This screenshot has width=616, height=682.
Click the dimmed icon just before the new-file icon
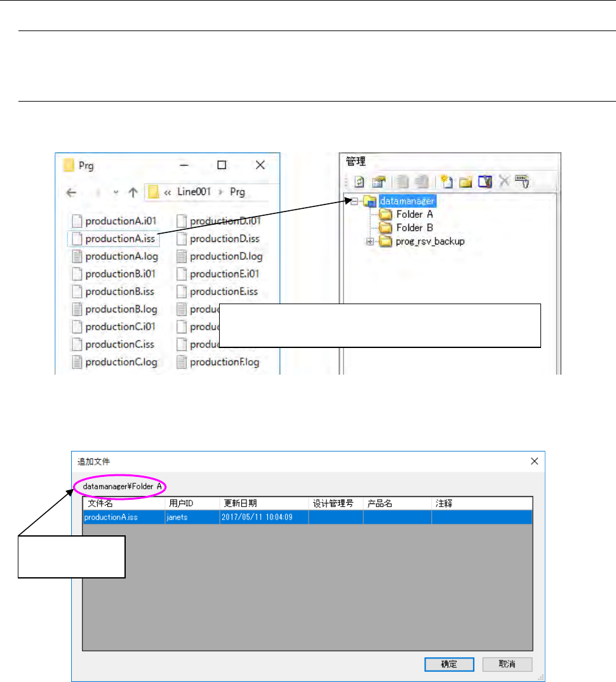pyautogui.click(x=422, y=182)
